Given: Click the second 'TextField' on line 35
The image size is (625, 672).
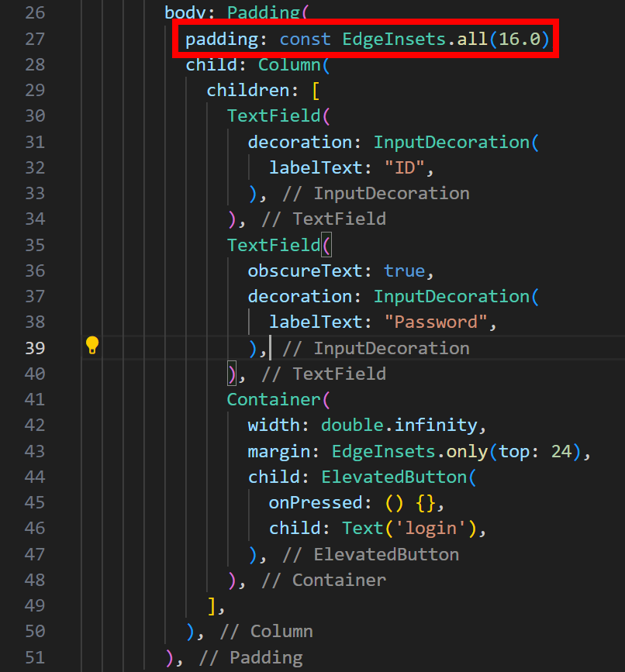Looking at the screenshot, I should 274,246.
